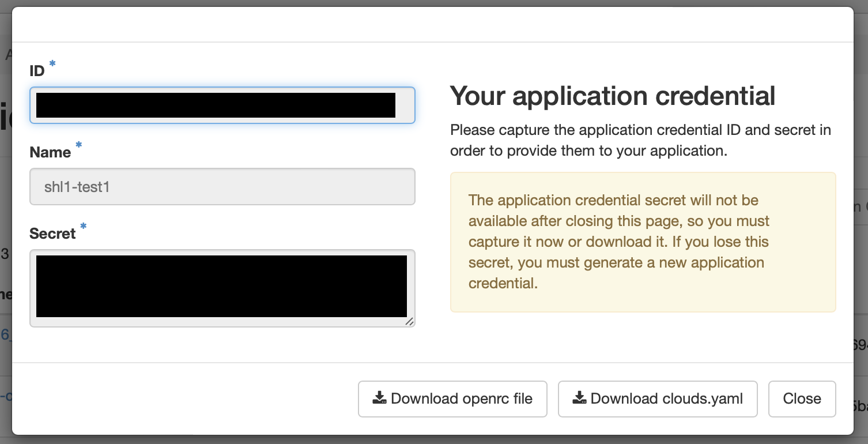Select the ID input field
The width and height of the screenshot is (868, 444).
coord(222,105)
